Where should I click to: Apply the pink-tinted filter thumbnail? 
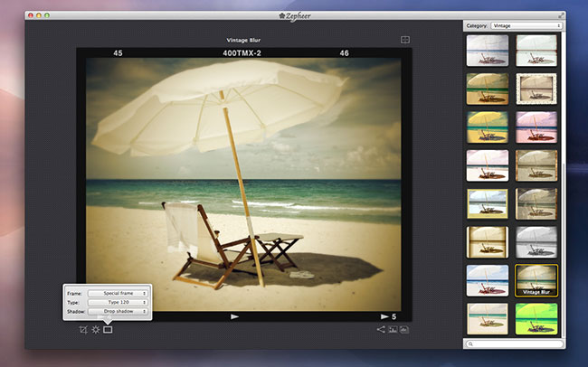point(536,126)
